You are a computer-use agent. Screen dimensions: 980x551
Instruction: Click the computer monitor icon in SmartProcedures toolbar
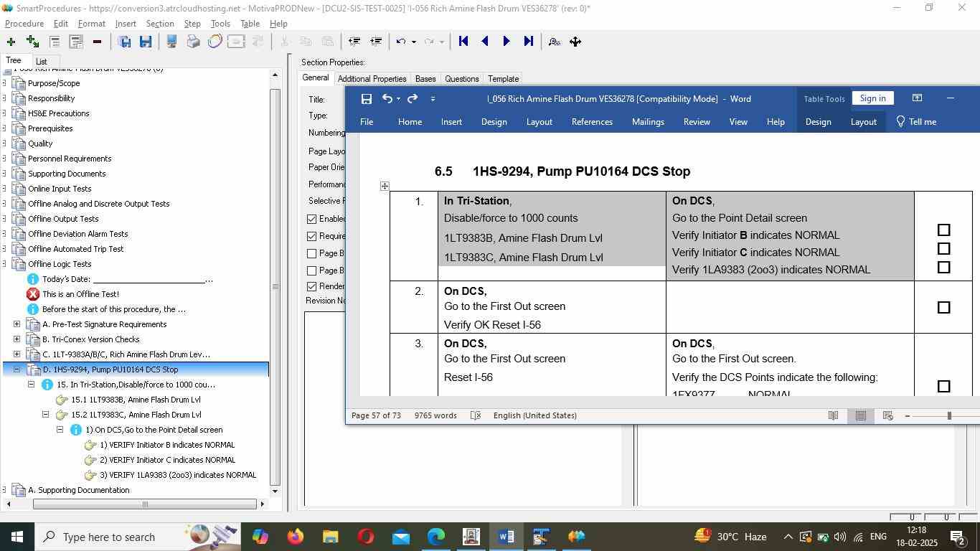click(x=171, y=42)
